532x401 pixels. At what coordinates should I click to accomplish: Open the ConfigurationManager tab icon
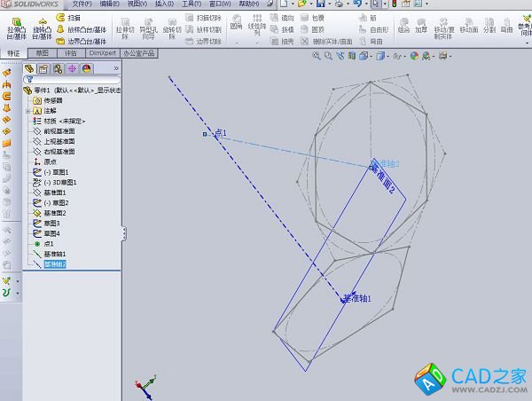pyautogui.click(x=58, y=68)
